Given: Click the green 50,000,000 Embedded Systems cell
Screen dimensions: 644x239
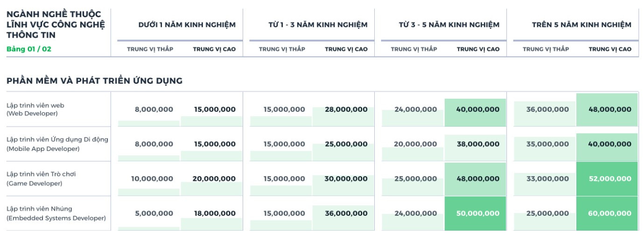Looking at the screenshot, I should coord(477,213).
